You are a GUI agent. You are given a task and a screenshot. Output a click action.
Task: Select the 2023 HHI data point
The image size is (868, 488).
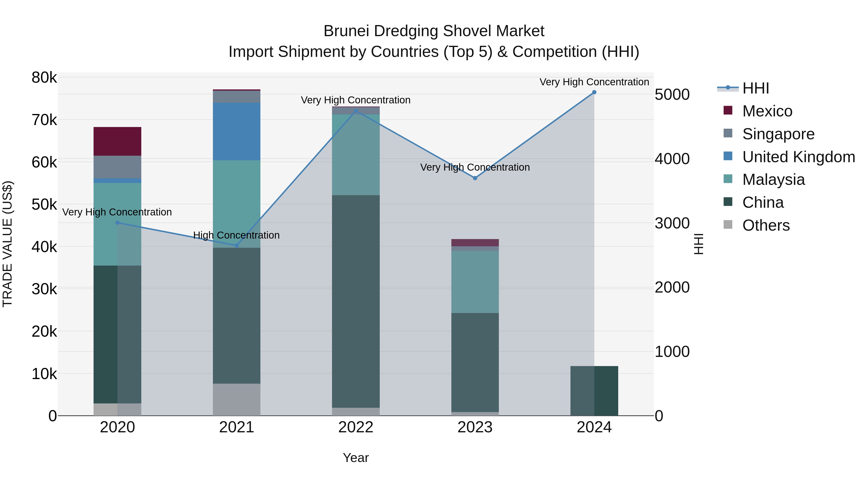(475, 178)
